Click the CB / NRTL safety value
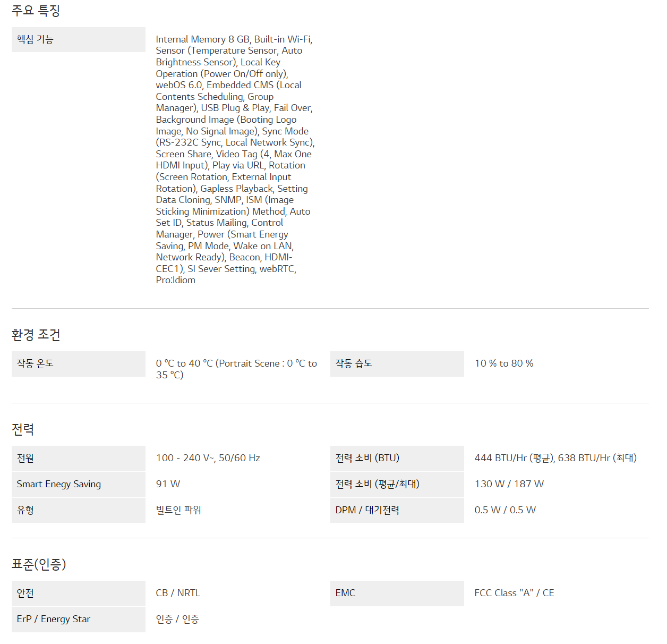The image size is (667, 644). (178, 593)
